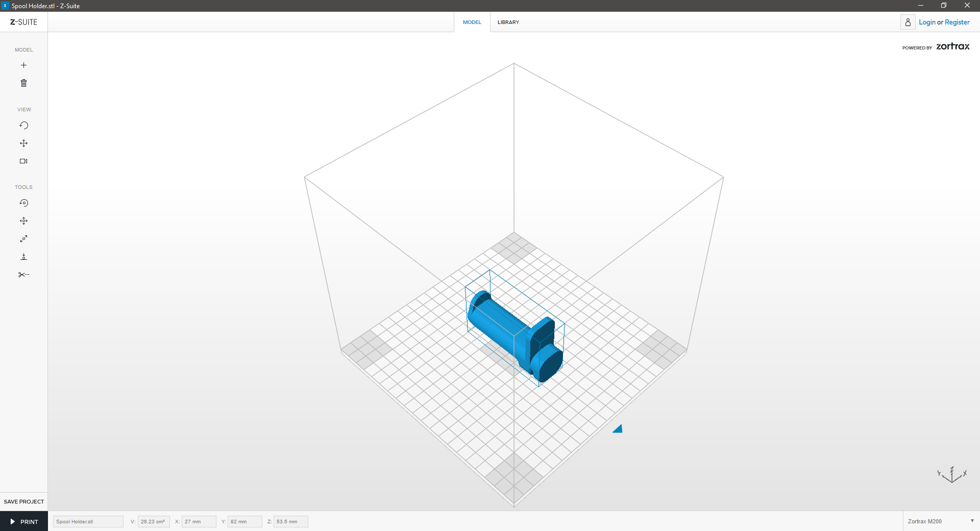Switch to the MODEL tab
This screenshot has width=980, height=531.
tap(472, 22)
